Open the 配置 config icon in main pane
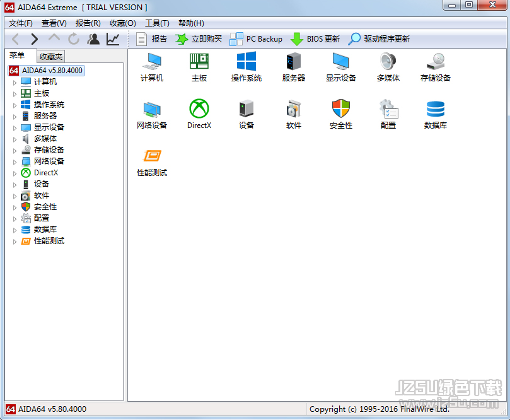510x420 pixels. [x=388, y=115]
